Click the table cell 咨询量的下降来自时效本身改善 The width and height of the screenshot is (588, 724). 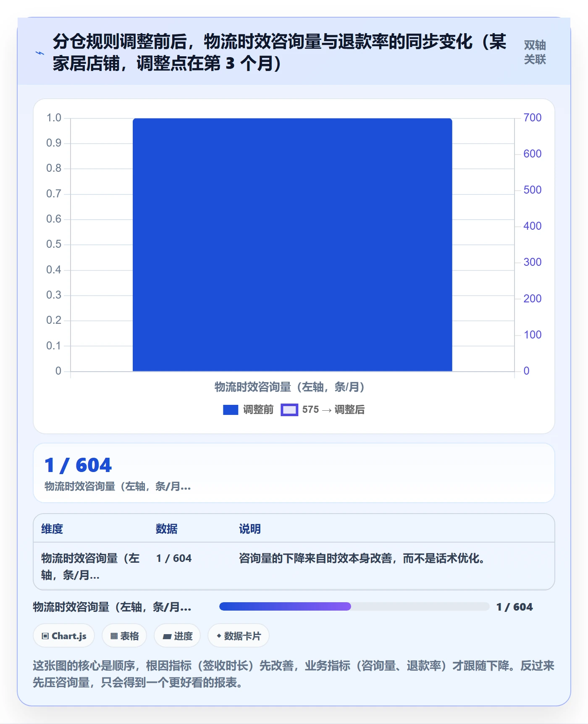(362, 558)
